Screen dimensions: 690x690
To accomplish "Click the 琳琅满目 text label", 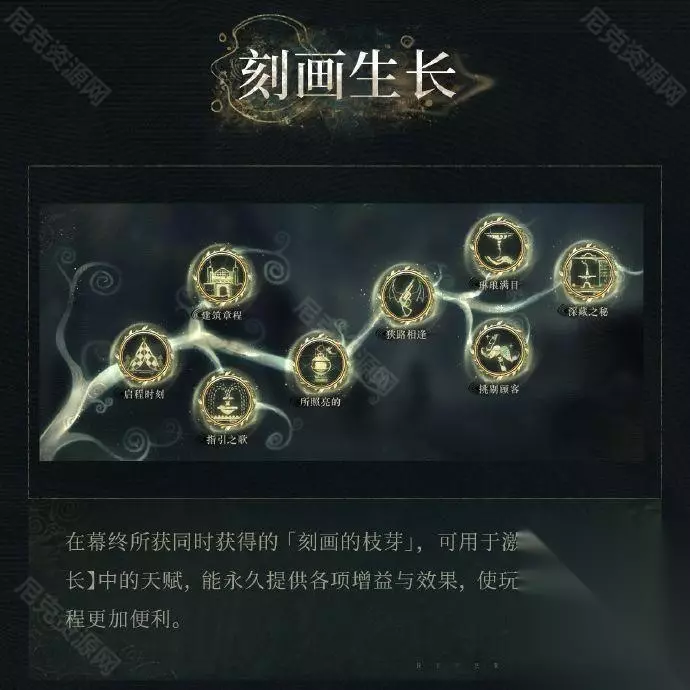I will (x=499, y=285).
